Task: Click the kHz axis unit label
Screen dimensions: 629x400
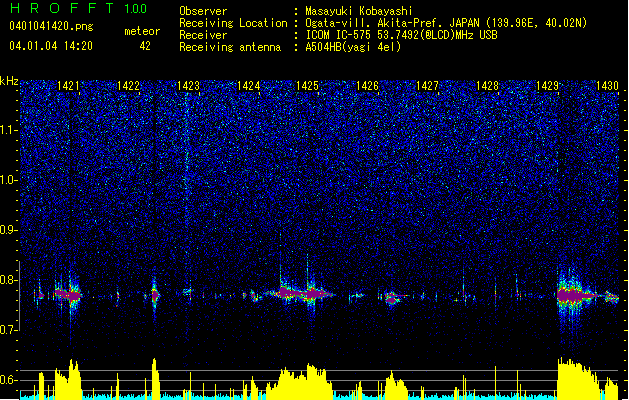Action: pos(9,81)
